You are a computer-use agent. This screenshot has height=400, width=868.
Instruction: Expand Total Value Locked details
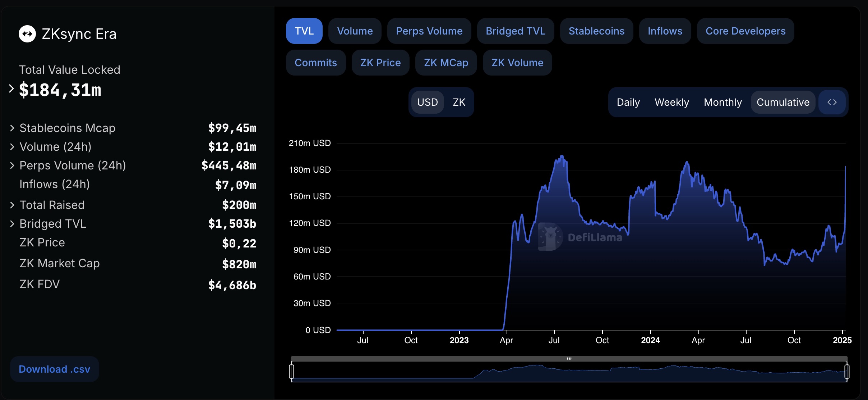pyautogui.click(x=11, y=88)
